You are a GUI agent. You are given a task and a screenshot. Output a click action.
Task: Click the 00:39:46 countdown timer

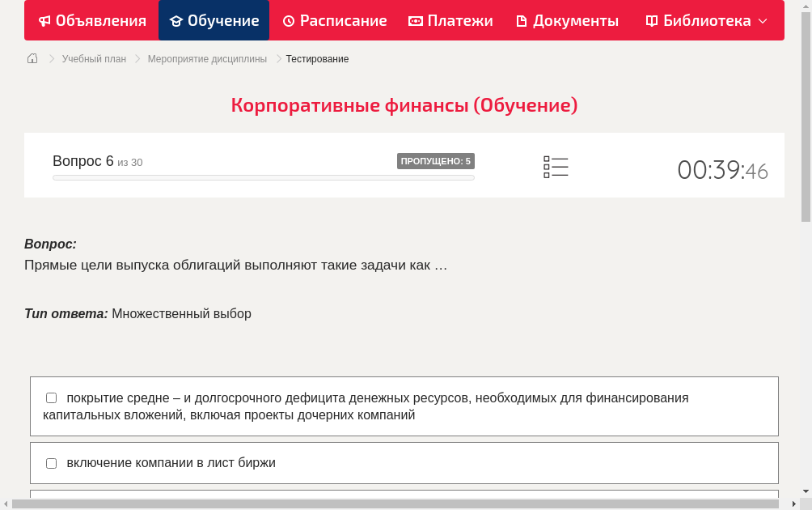point(722,169)
